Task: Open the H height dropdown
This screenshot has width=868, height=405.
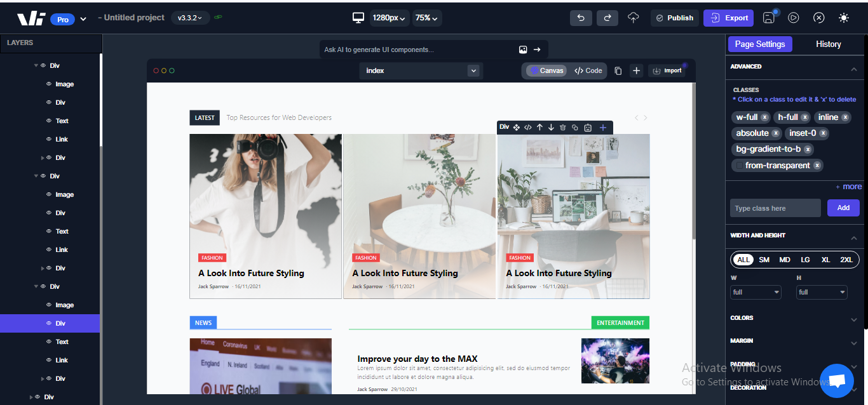Action: pos(822,292)
